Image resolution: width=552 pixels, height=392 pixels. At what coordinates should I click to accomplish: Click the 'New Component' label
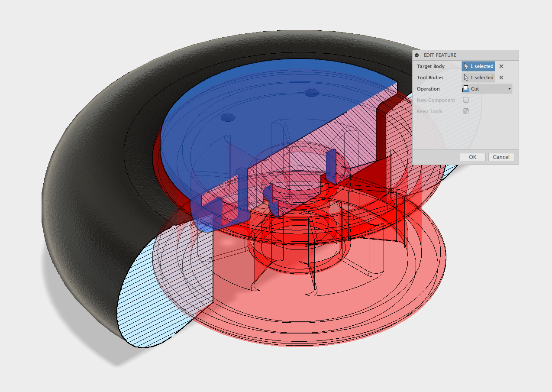(436, 100)
